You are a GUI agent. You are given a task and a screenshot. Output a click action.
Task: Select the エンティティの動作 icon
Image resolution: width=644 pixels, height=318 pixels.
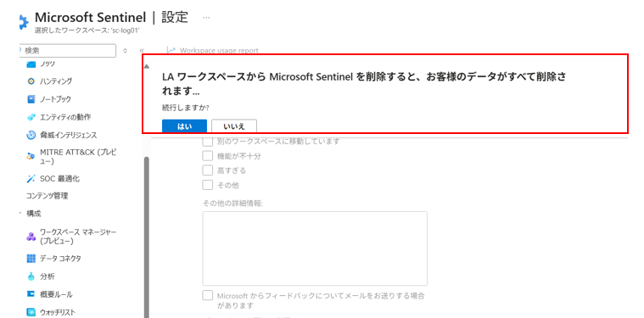[x=31, y=117]
